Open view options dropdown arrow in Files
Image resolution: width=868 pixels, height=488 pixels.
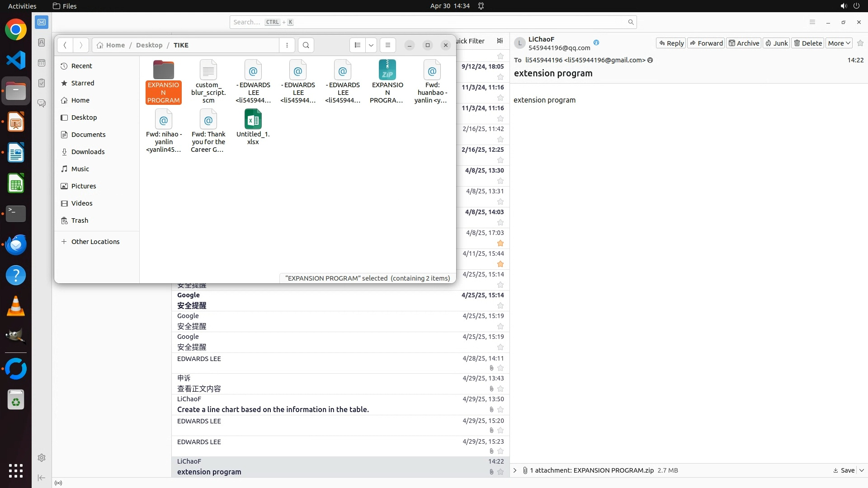(371, 45)
